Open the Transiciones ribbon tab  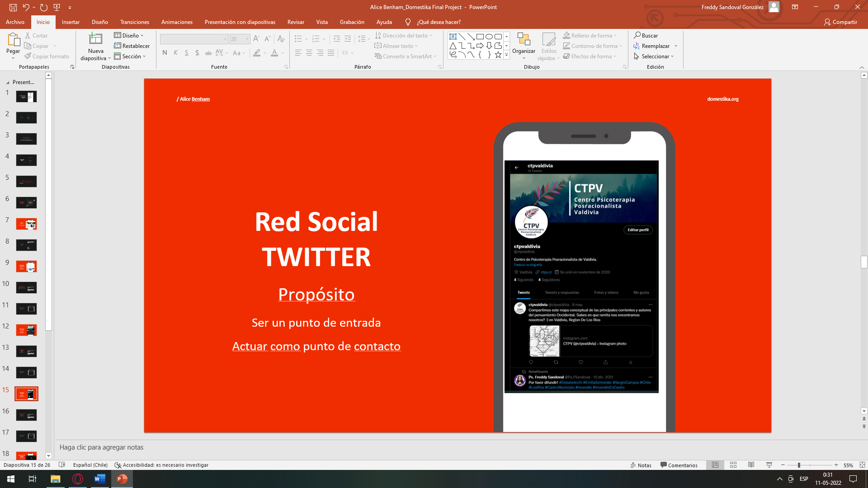[x=134, y=22]
